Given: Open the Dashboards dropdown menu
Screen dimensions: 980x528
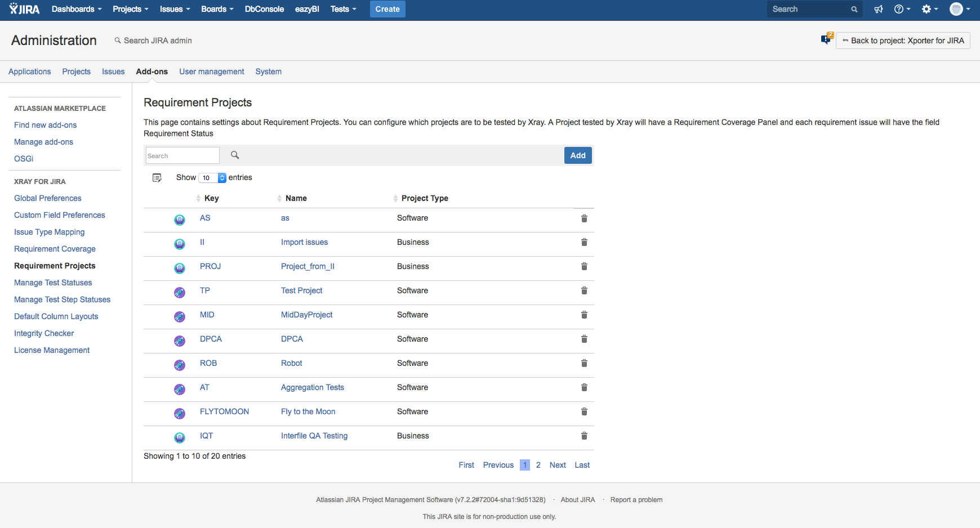Looking at the screenshot, I should 77,9.
